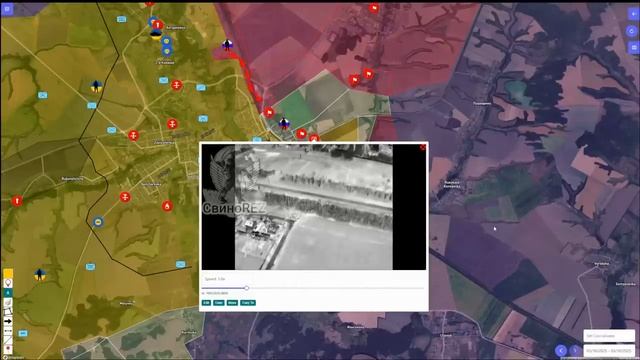
Task: Click the red flame marker on the map
Action: pos(167,206)
